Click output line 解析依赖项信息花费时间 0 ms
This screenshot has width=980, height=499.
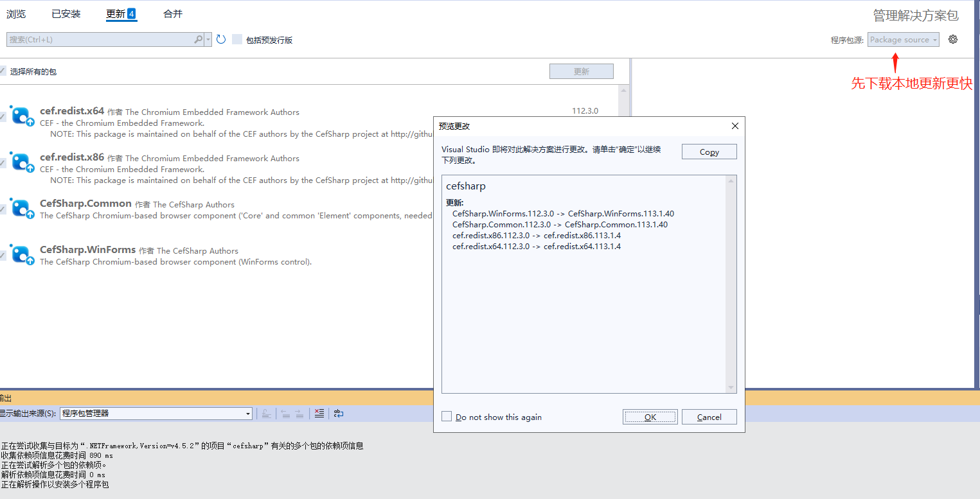click(x=53, y=475)
